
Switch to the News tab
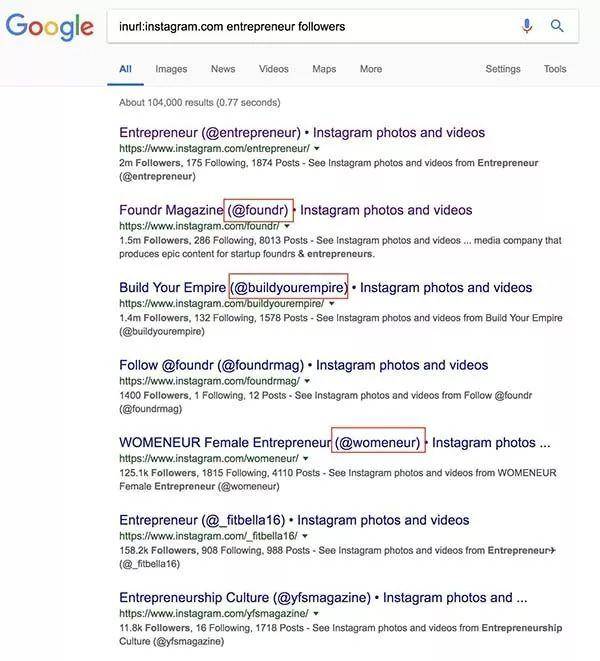coord(223,69)
